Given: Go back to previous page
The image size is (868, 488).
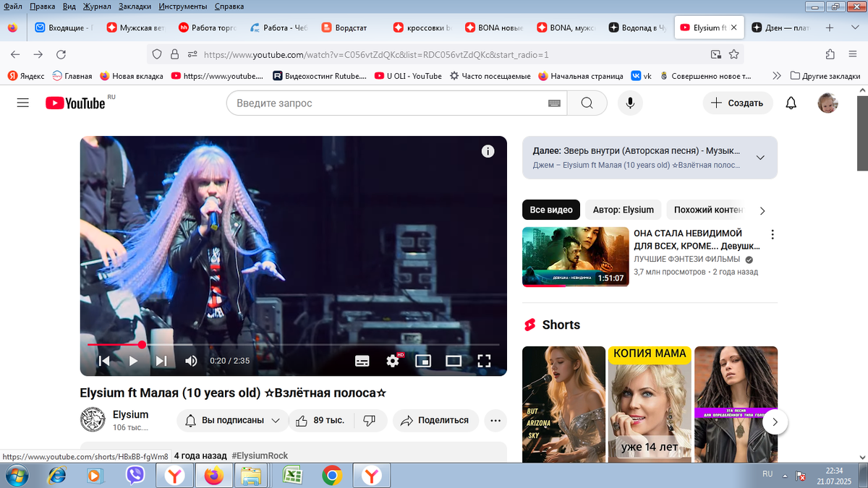Looking at the screenshot, I should [x=15, y=54].
